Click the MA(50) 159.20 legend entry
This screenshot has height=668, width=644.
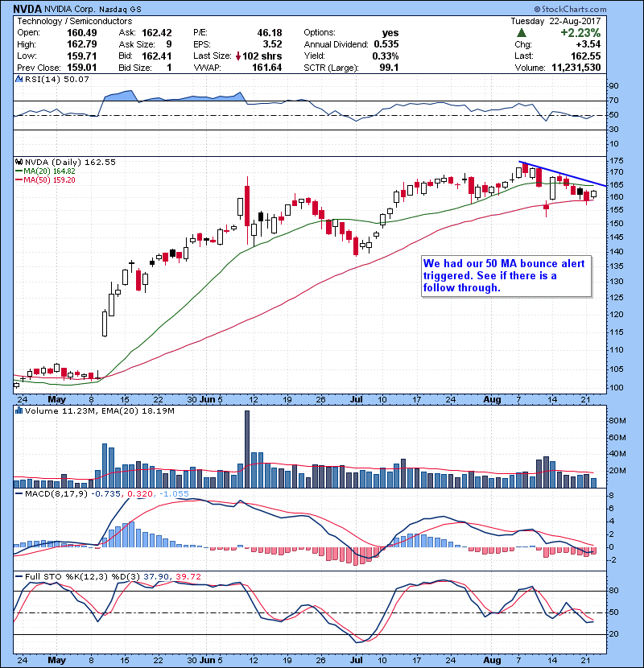pos(49,180)
